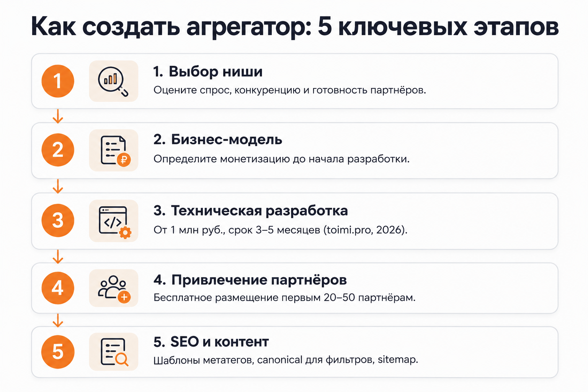The image size is (588, 392).
Task: Click the orange number 1 badge
Action: (x=58, y=81)
